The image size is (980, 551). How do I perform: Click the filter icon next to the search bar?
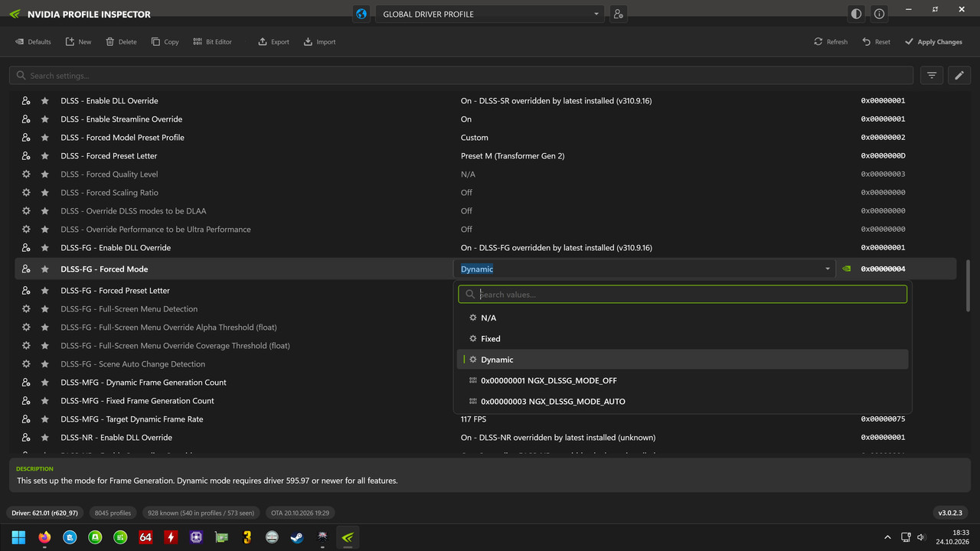click(x=932, y=75)
